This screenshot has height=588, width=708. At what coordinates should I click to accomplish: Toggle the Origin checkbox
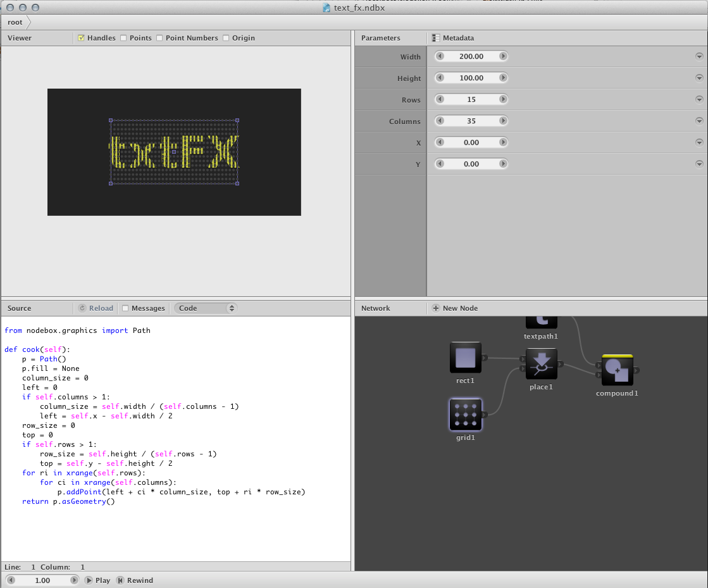point(226,38)
